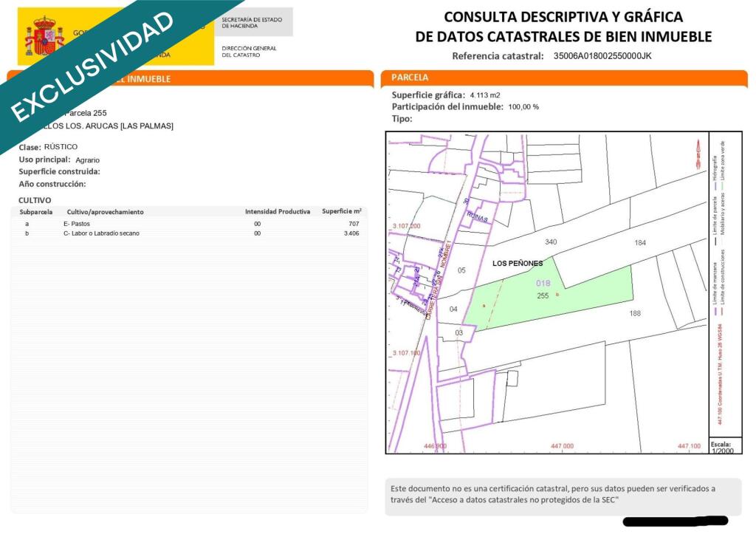The image size is (756, 534).
Task: Click the '447.100' coordinate label at map bottom
Action: click(x=689, y=446)
